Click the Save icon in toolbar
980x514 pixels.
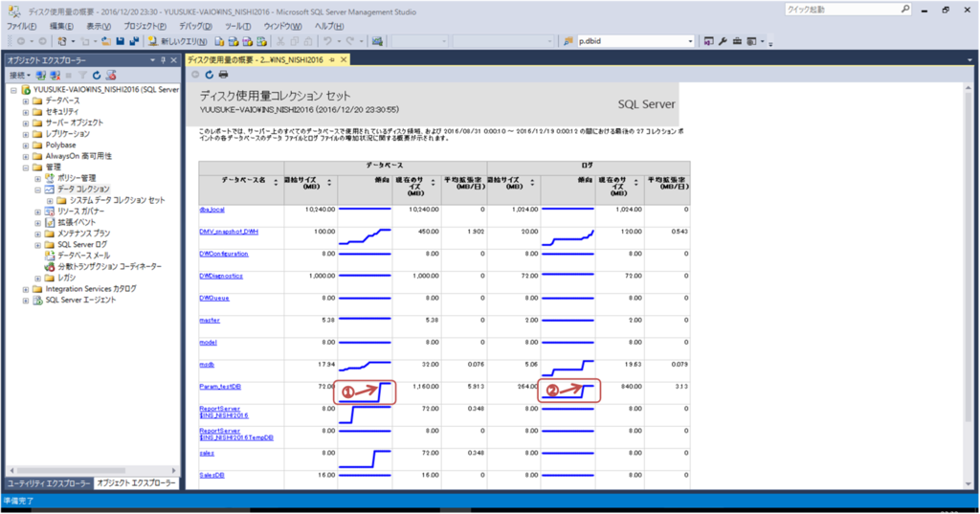[120, 41]
